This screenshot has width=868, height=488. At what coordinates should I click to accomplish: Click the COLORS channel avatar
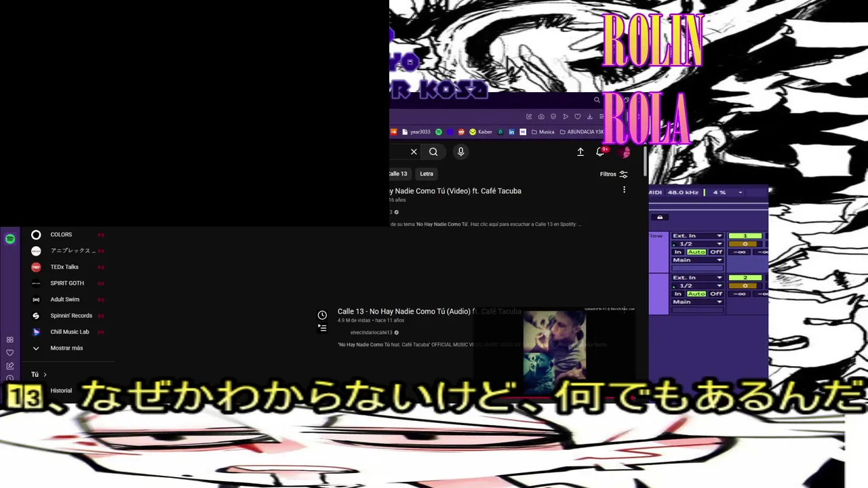point(36,235)
